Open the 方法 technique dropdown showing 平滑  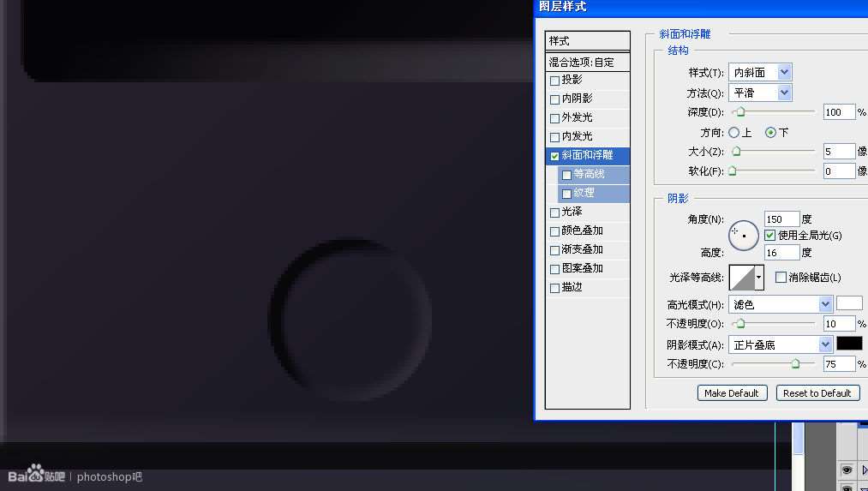click(x=760, y=93)
